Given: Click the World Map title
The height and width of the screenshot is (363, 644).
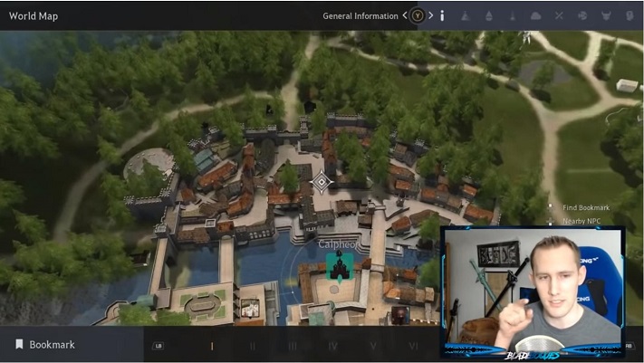Looking at the screenshot, I should (34, 16).
